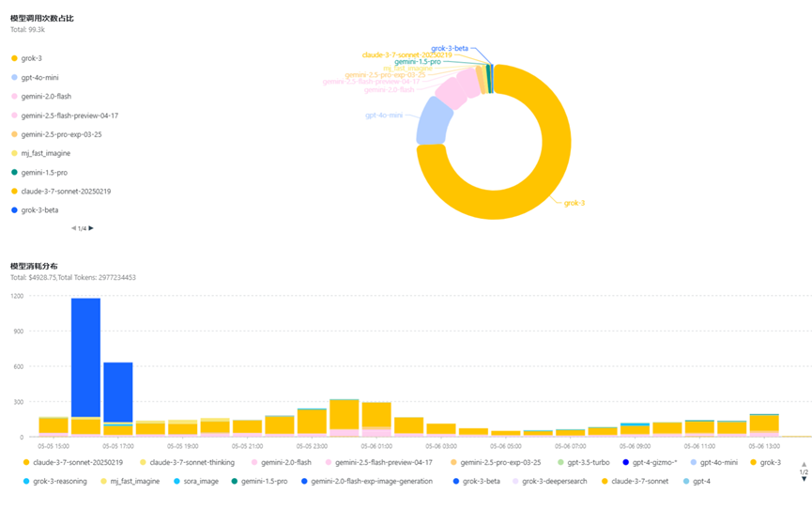Toggle mj_fast_imagine in the bar chart legend
The image size is (812, 509).
[130, 482]
